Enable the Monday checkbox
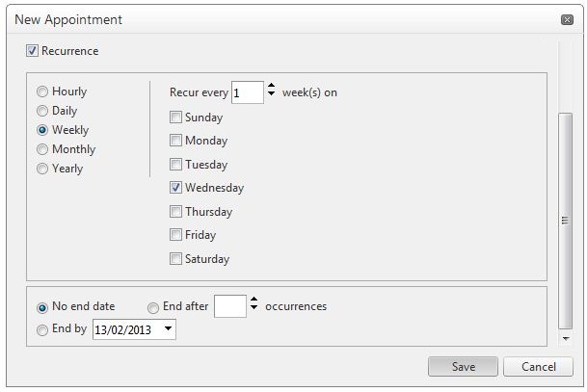The image size is (587, 392). pyautogui.click(x=175, y=141)
